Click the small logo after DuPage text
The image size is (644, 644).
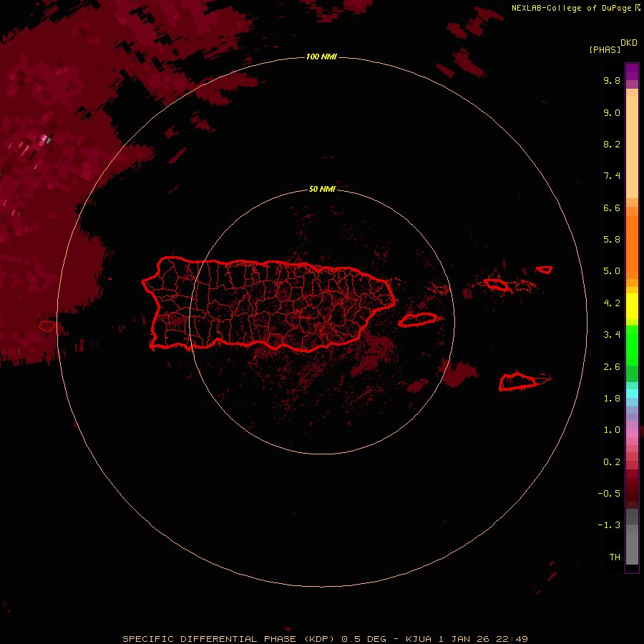click(637, 7)
